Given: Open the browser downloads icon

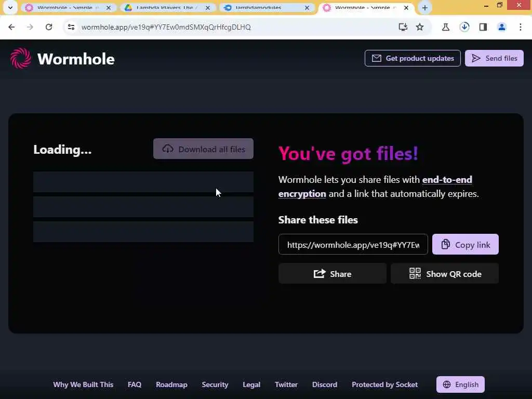Looking at the screenshot, I should pos(464,27).
